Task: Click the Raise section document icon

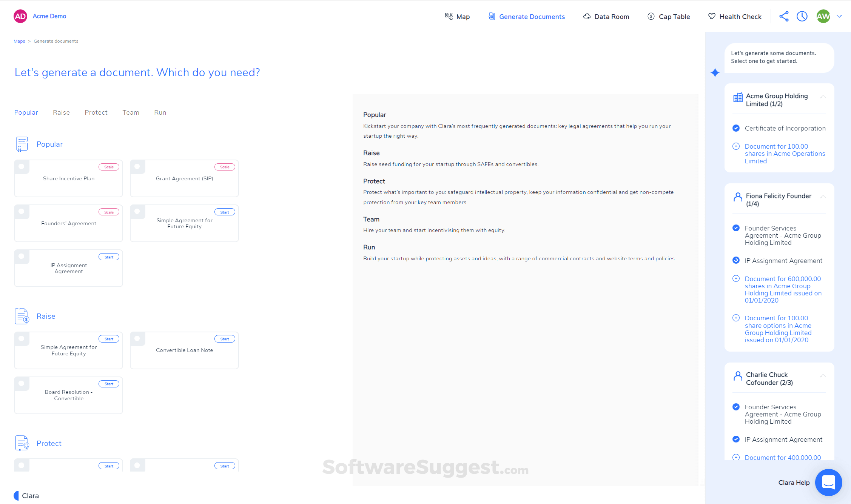Action: click(x=21, y=316)
